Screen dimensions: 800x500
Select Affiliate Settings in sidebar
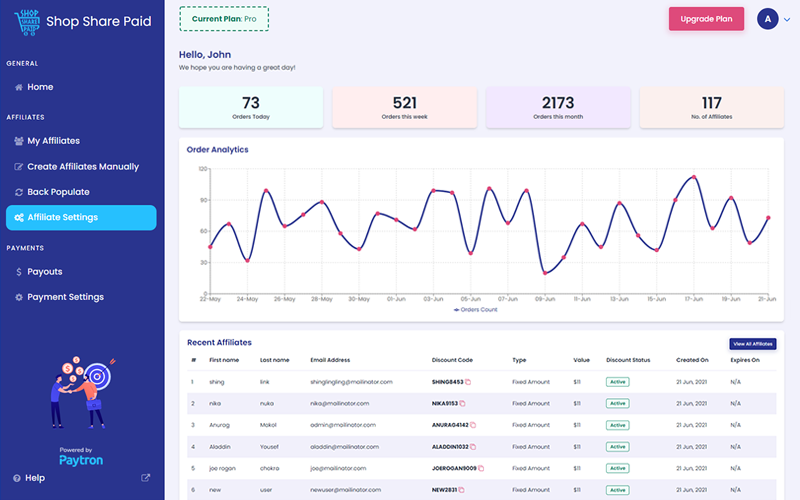point(81,218)
